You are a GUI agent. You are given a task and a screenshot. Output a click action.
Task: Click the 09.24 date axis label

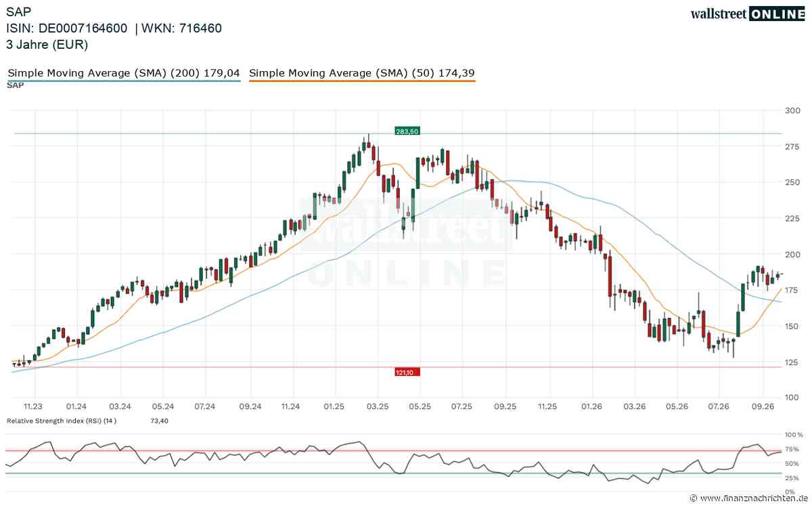tap(250, 406)
